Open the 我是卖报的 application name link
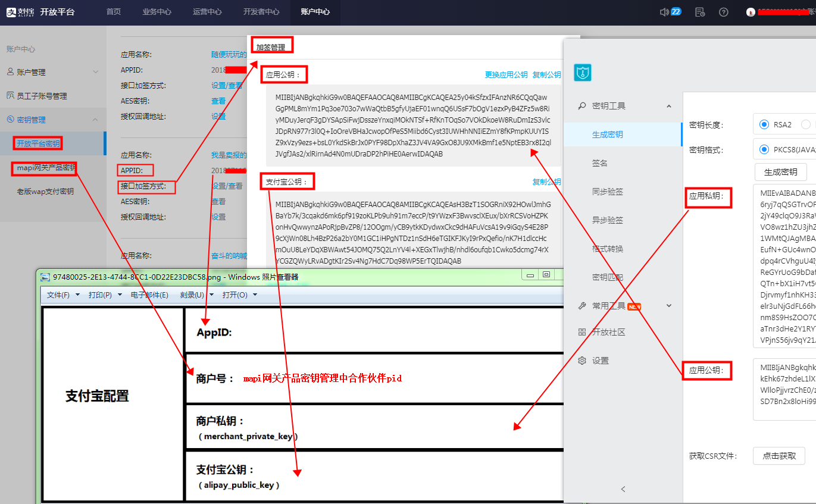 (229, 155)
